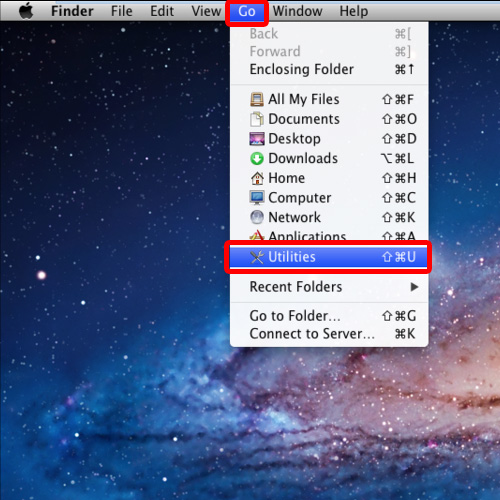Click the Desktop picture icon

click(257, 139)
